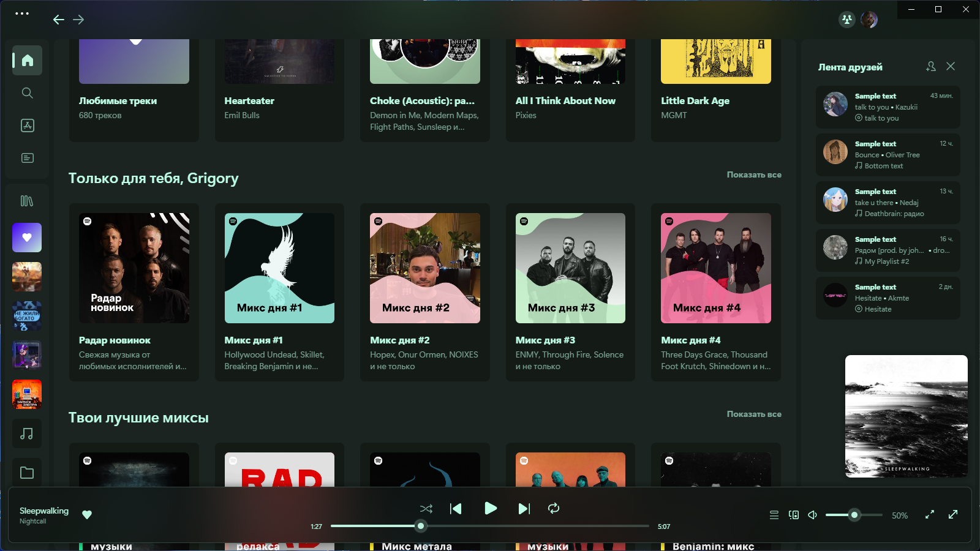Show all in Только для тебя section
Viewport: 980px width, 551px height.
click(754, 174)
